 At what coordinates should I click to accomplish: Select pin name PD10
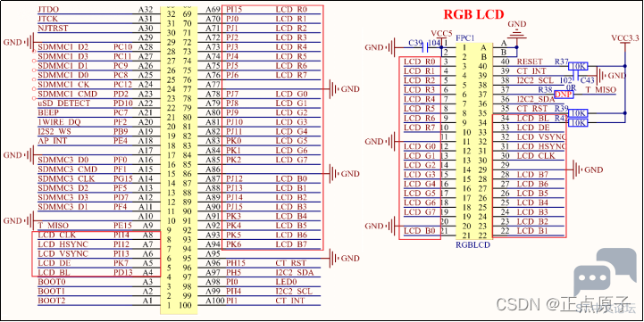pos(122,103)
